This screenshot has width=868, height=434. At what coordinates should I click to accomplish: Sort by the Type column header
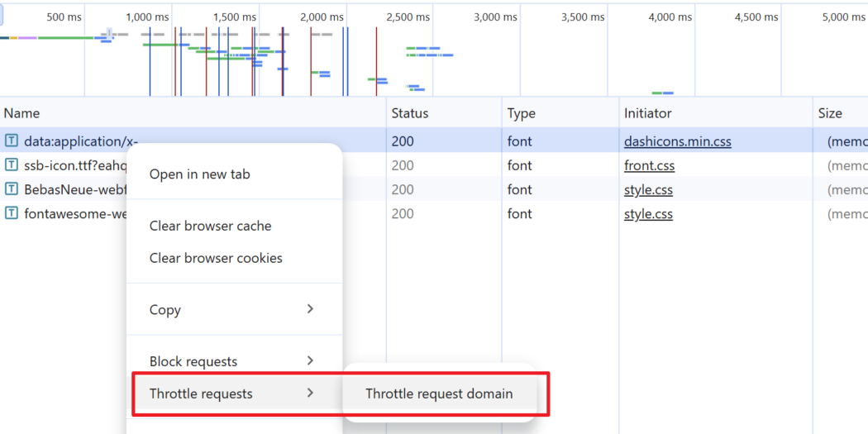coord(521,113)
